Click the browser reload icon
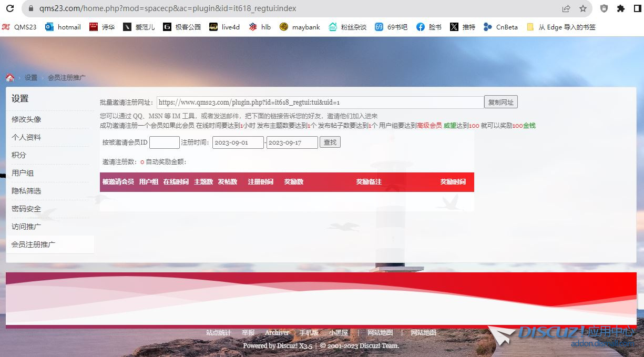Viewport: 644px width, 357px height. 10,8
